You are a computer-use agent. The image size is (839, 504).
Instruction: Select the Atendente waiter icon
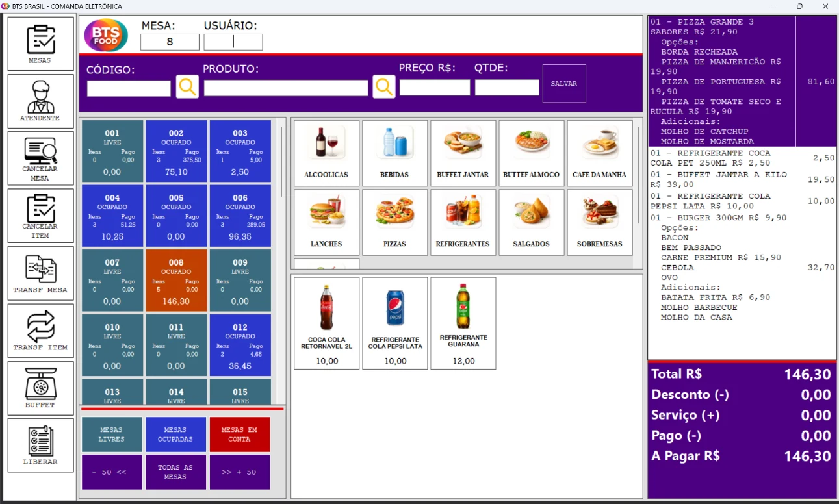coord(41,101)
